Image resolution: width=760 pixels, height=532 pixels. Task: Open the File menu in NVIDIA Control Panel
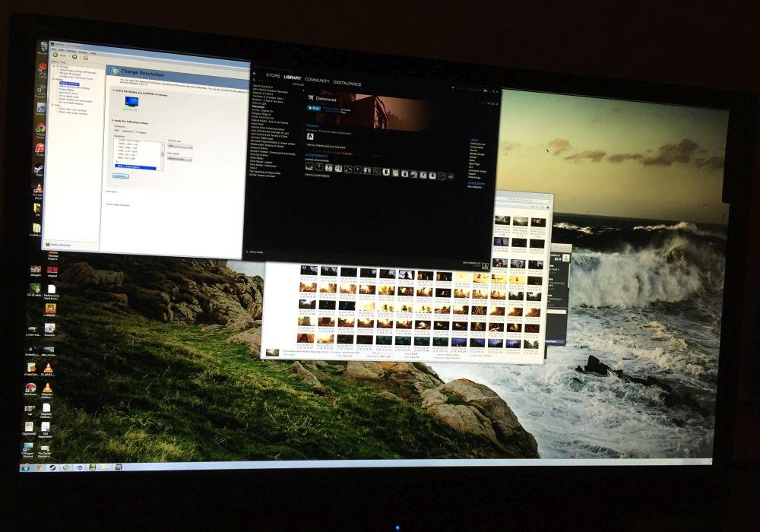(x=55, y=49)
